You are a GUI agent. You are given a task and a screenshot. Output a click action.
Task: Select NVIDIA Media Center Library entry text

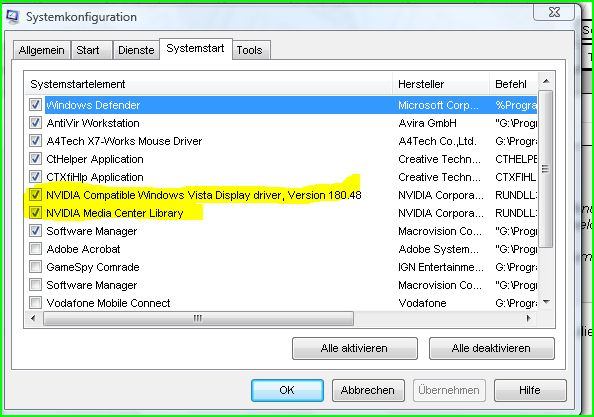115,213
